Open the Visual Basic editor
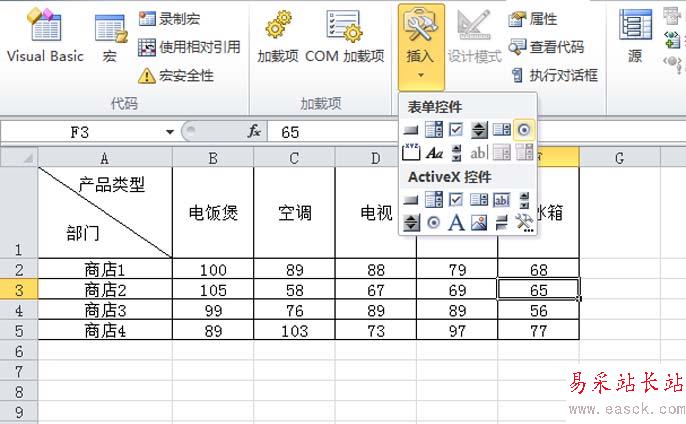This screenshot has width=686, height=424. pyautogui.click(x=45, y=37)
